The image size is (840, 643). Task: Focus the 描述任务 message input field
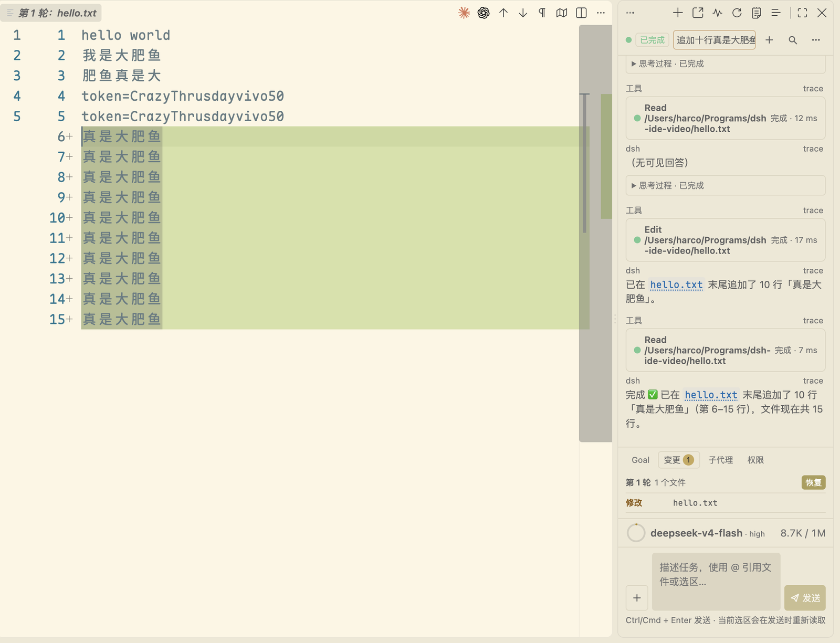click(x=716, y=582)
